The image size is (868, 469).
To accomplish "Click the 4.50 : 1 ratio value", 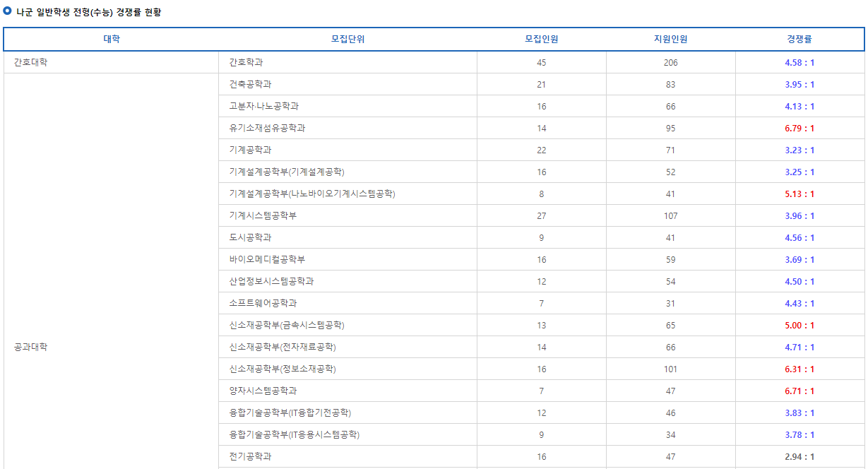I will pyautogui.click(x=799, y=282).
